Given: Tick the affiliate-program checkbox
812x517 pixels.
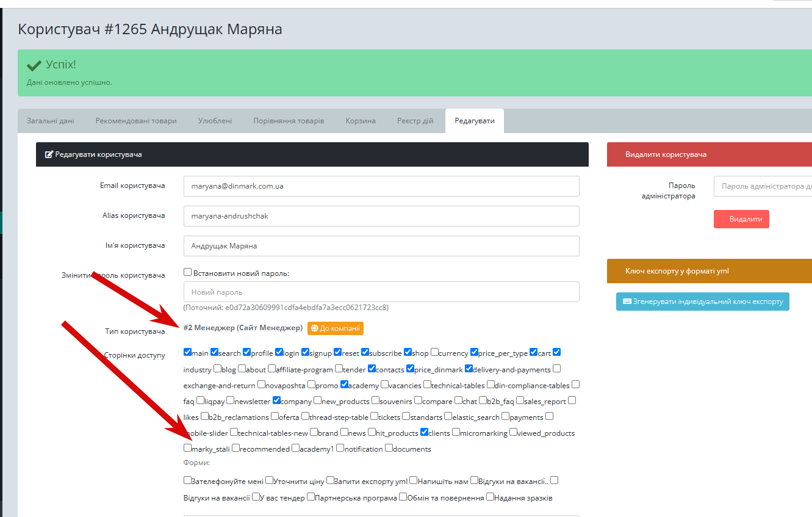Looking at the screenshot, I should [x=272, y=369].
